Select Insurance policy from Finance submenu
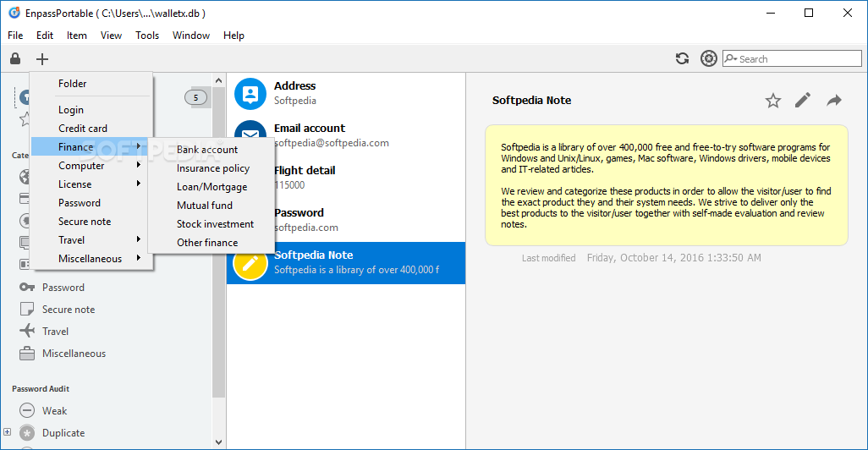The image size is (868, 450). click(x=212, y=168)
